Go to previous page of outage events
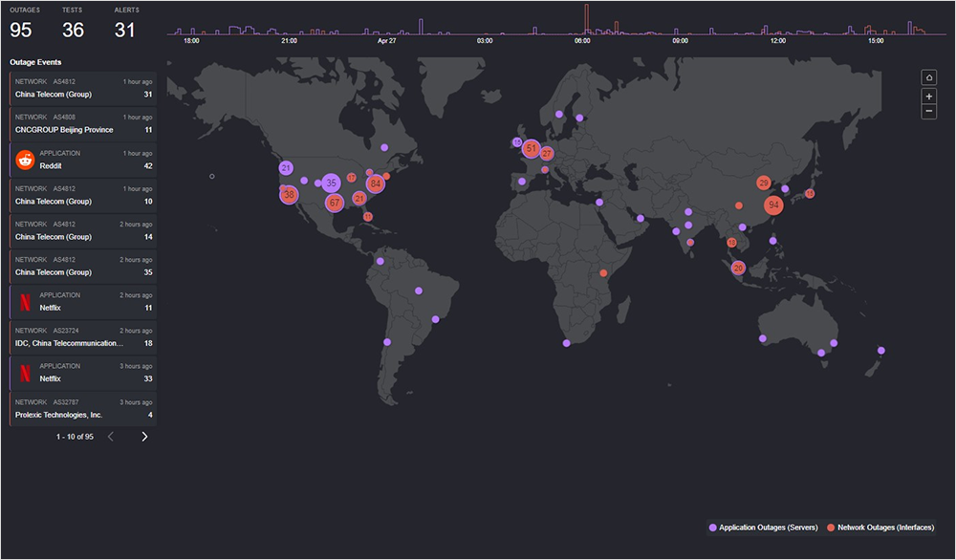This screenshot has width=956, height=560. [110, 437]
